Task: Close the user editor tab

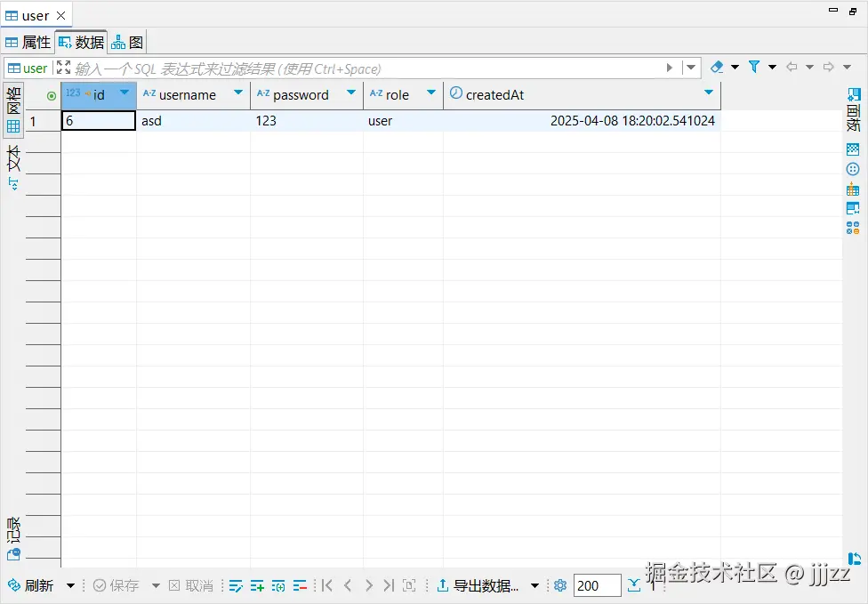Action: [60, 15]
